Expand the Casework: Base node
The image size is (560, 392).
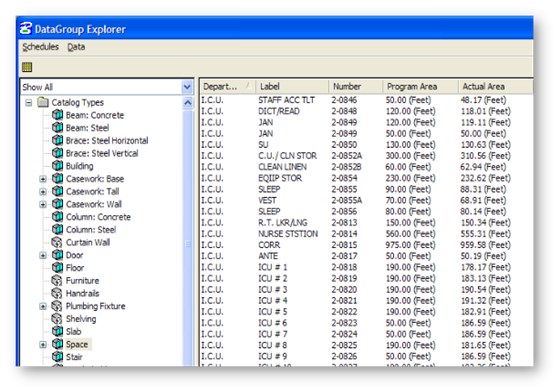[43, 179]
